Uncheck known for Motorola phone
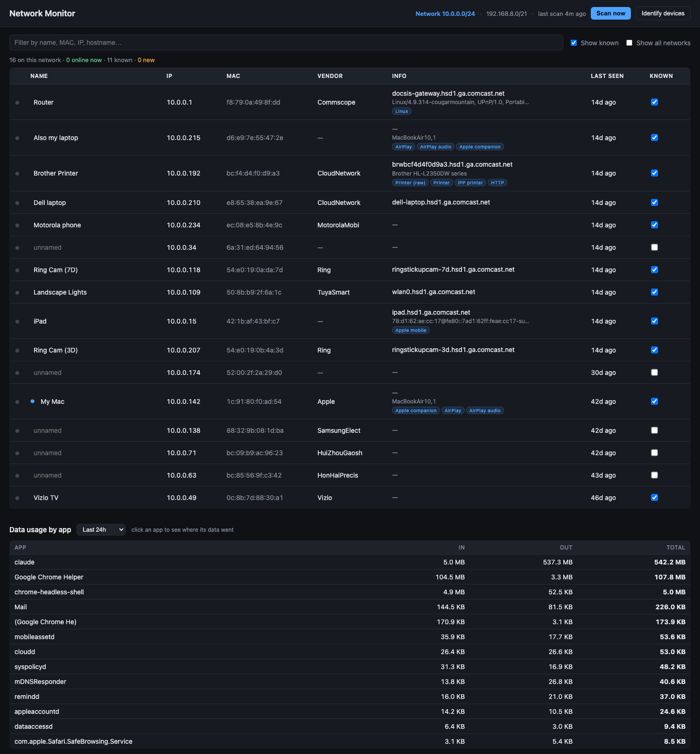The image size is (700, 754). [654, 225]
